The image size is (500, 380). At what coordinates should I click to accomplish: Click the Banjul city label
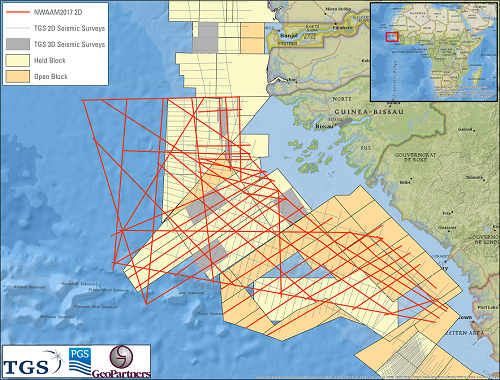[288, 35]
